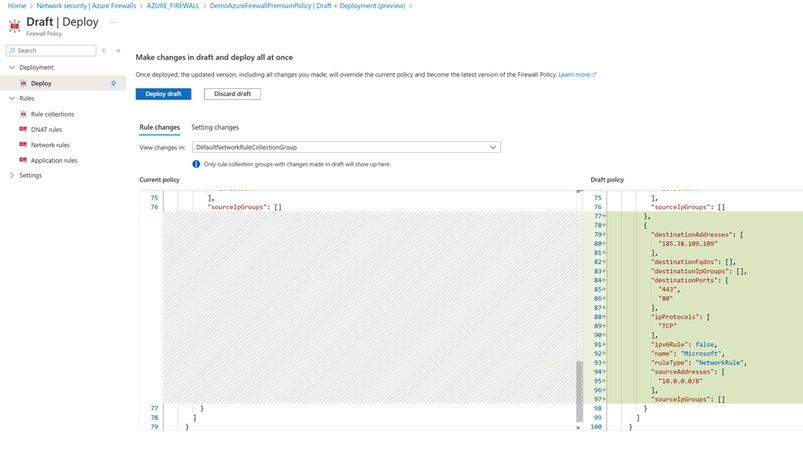This screenshot has width=803, height=458.
Task: Switch to Setting changes tab
Action: (x=215, y=127)
